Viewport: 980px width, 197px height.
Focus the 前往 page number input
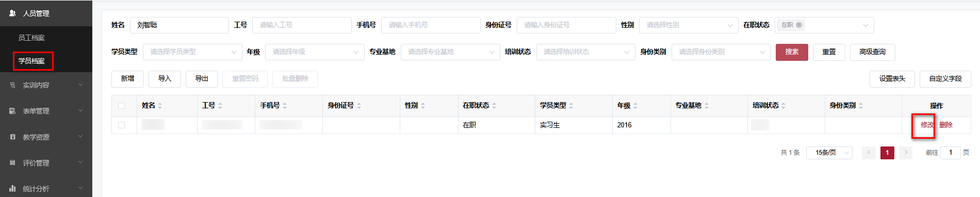(x=950, y=153)
